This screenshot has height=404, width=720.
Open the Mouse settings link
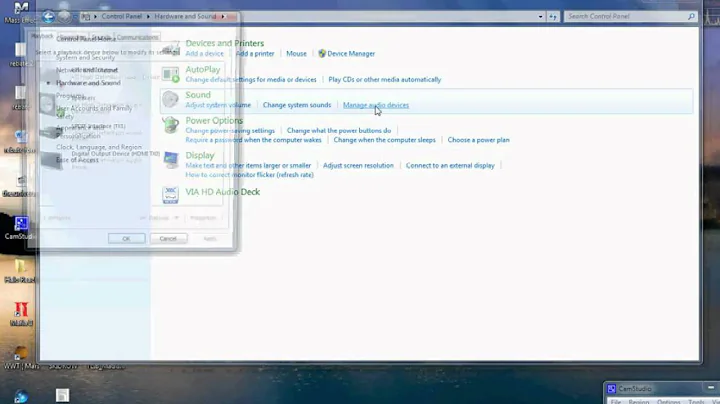(x=296, y=54)
